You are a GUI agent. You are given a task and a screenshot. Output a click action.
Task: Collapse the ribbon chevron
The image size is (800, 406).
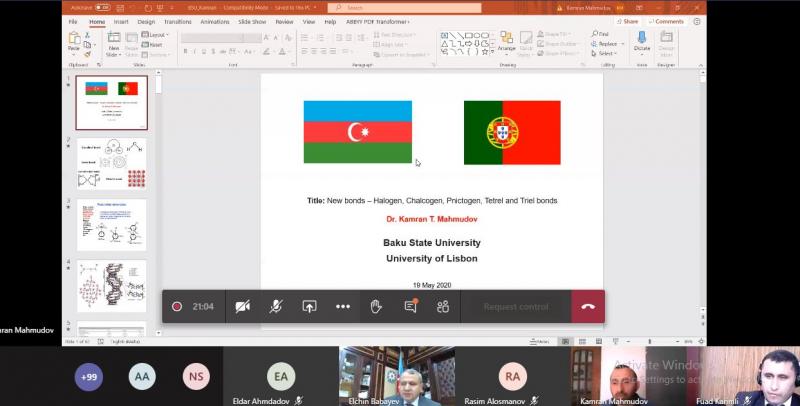tap(701, 65)
